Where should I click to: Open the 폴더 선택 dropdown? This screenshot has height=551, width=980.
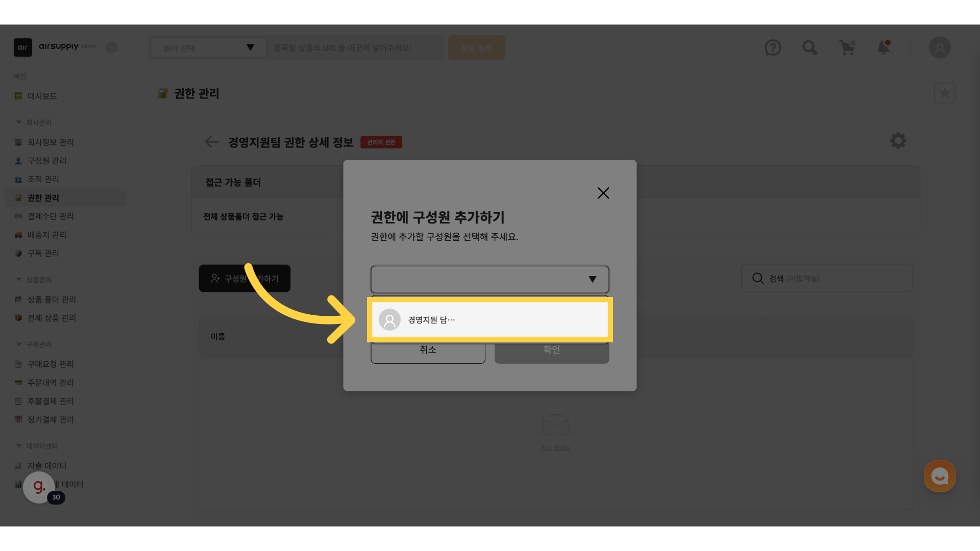click(208, 48)
